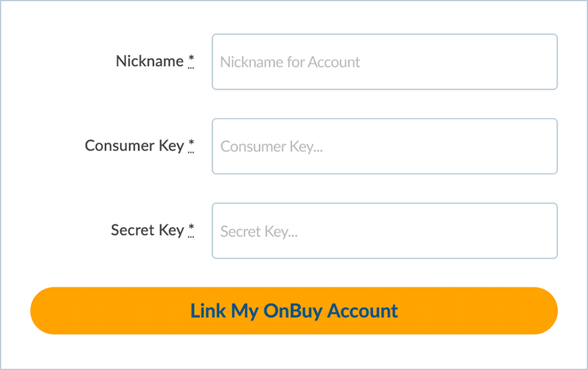This screenshot has height=370, width=588.
Task: Click the Consumer Key field label
Action: 134,146
